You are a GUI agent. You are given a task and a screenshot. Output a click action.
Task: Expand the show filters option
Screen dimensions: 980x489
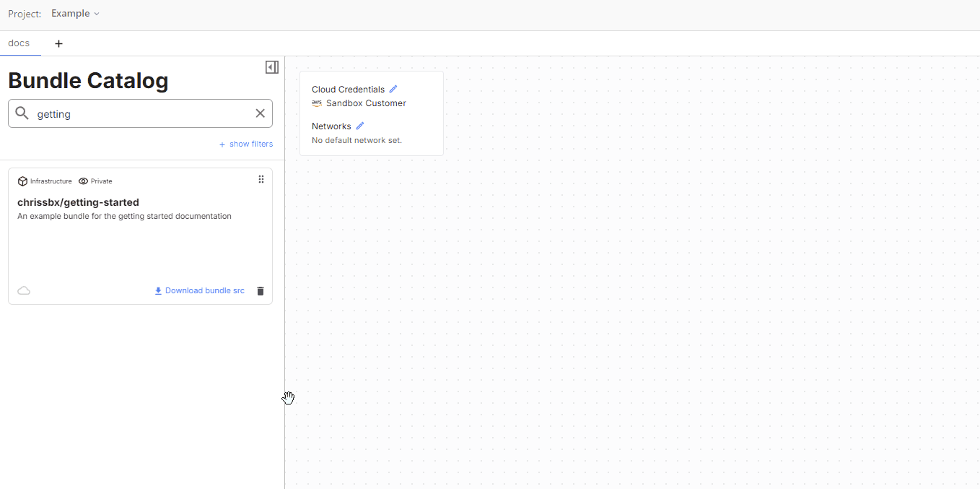click(246, 144)
